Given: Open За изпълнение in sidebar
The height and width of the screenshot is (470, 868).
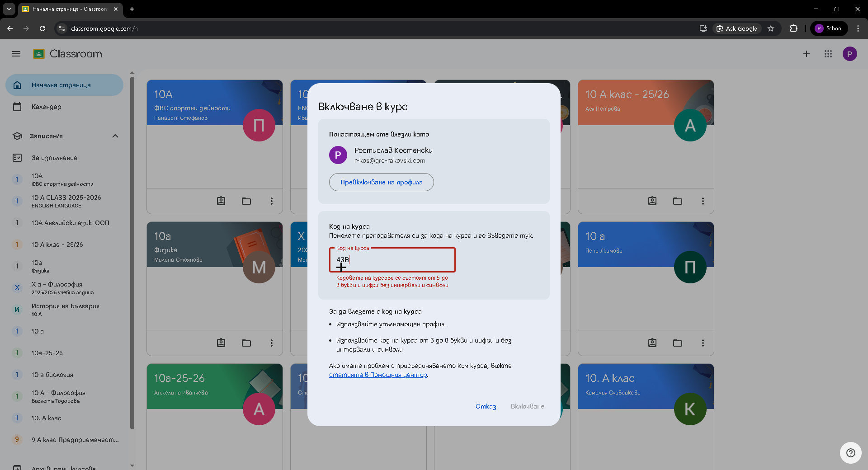Looking at the screenshot, I should coord(64,158).
